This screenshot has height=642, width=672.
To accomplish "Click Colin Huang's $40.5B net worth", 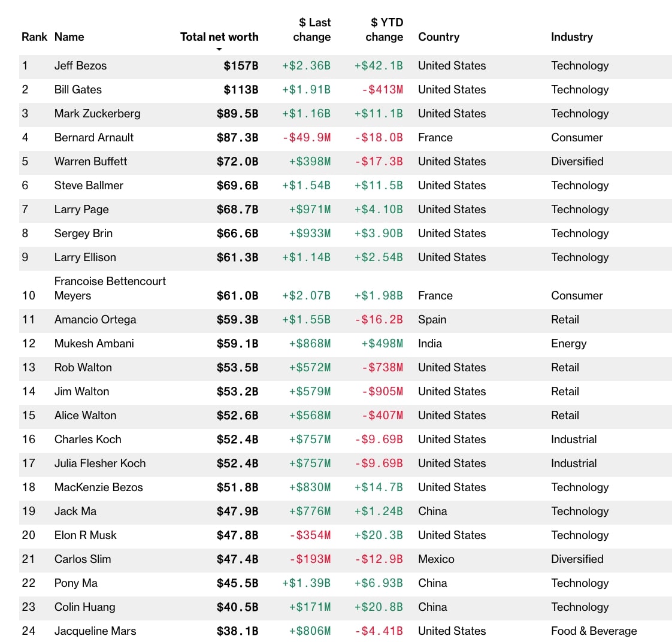I will [237, 607].
